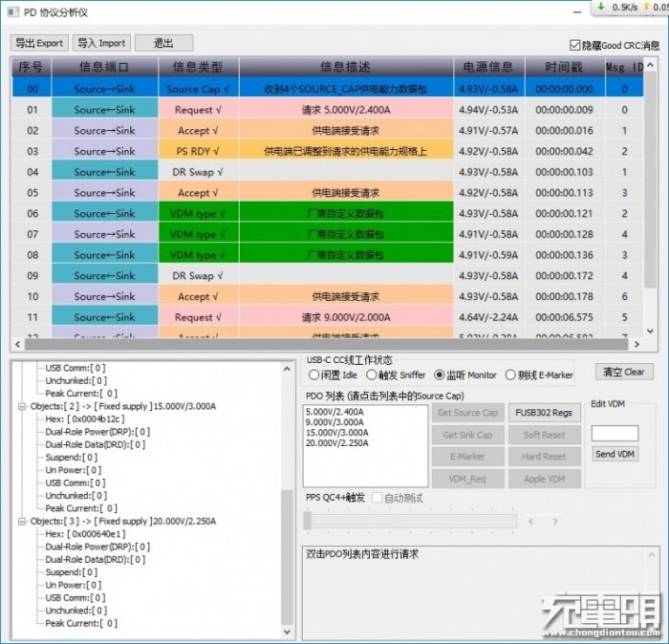
Task: Open FUSB302 Regs
Action: [544, 413]
